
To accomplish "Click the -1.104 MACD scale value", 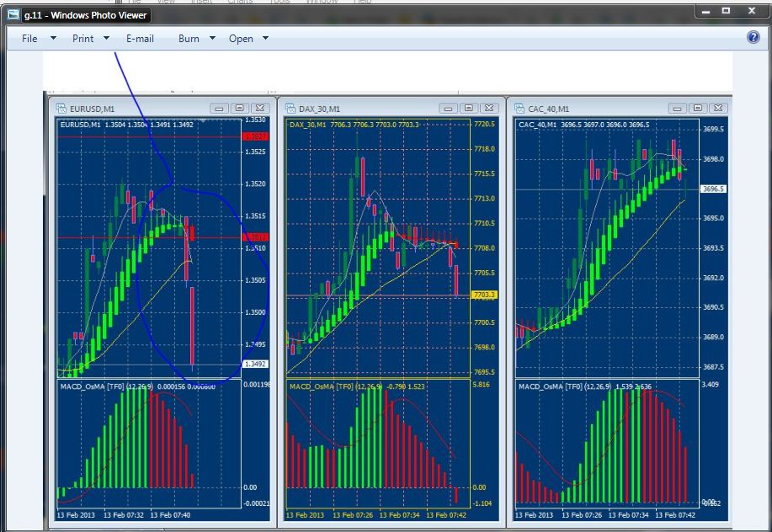I will (x=482, y=503).
